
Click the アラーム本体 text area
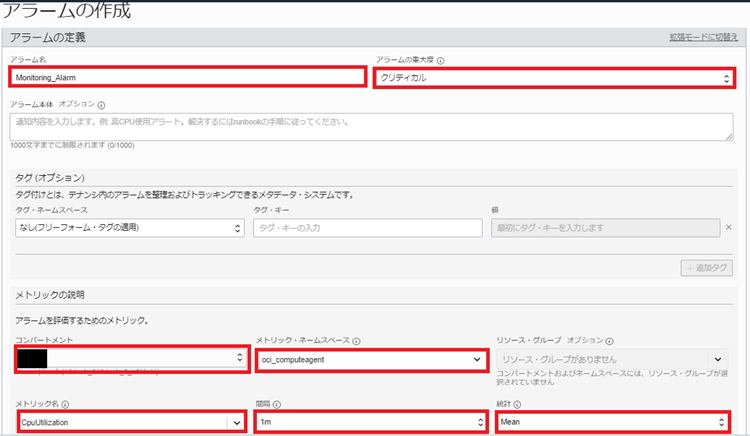tap(371, 124)
